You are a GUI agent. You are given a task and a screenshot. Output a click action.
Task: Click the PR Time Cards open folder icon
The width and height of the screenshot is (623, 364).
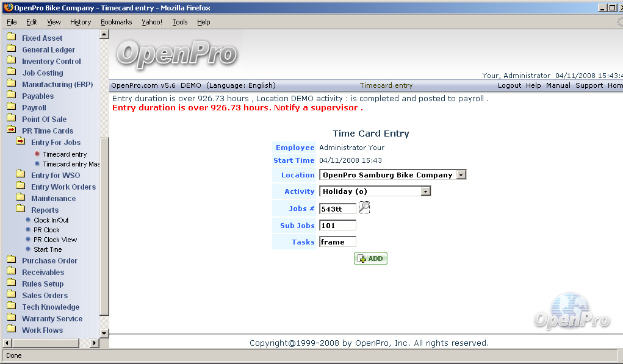click(x=11, y=130)
